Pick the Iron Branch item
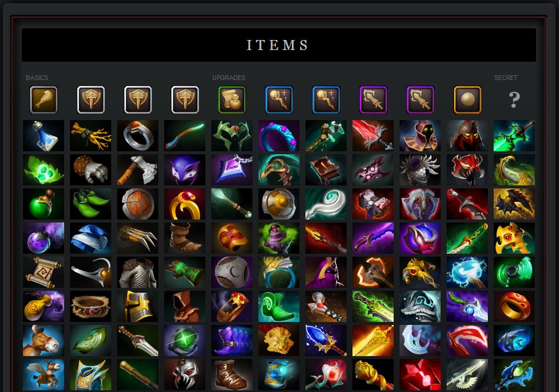 click(x=91, y=135)
